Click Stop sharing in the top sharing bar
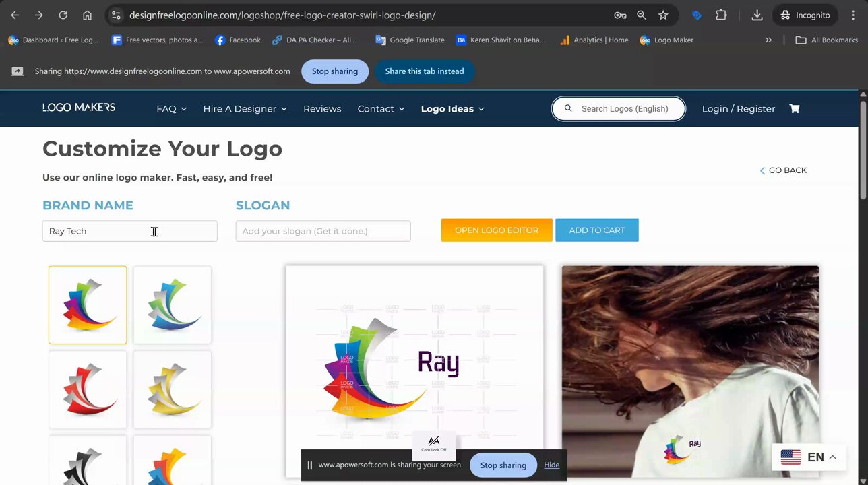Viewport: 868px width, 485px height. [x=335, y=71]
